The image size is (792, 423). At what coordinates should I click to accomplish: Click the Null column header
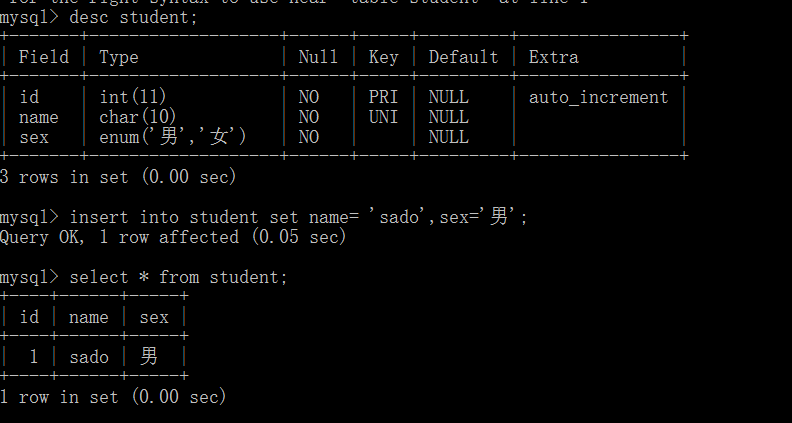point(318,57)
